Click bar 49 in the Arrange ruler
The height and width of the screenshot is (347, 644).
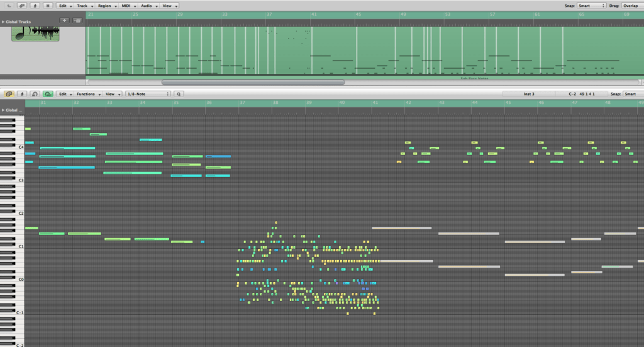403,14
